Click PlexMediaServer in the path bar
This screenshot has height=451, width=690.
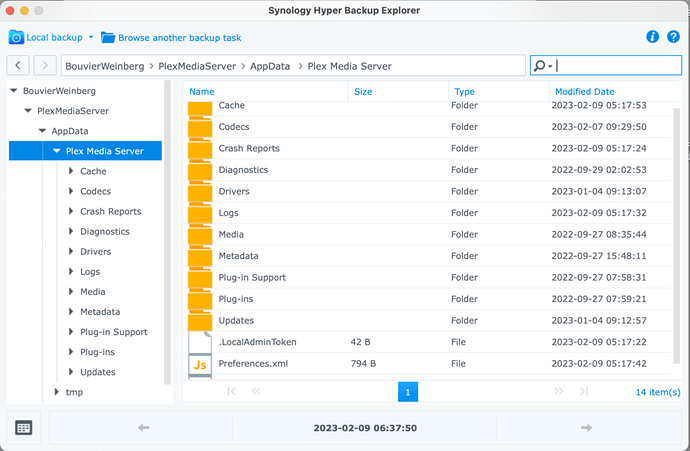point(197,66)
